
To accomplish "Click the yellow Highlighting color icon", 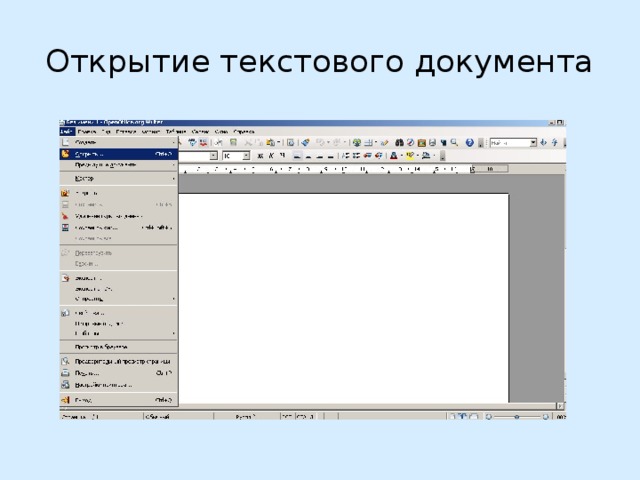I will click(x=410, y=156).
